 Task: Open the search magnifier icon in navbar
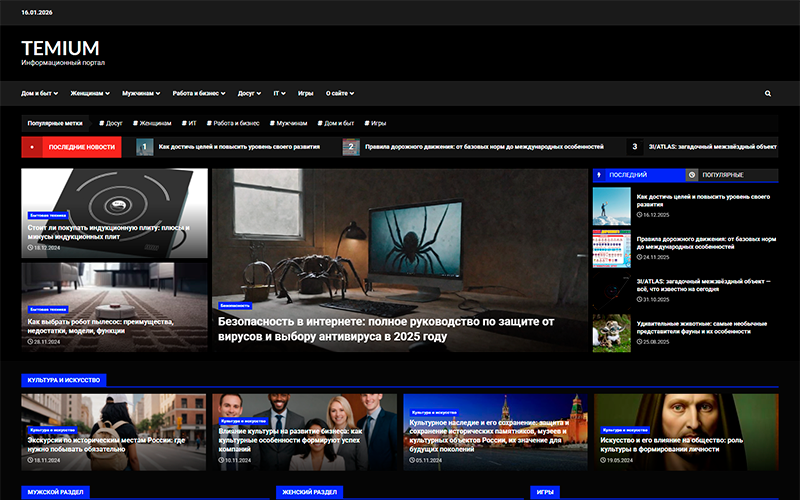pyautogui.click(x=768, y=93)
